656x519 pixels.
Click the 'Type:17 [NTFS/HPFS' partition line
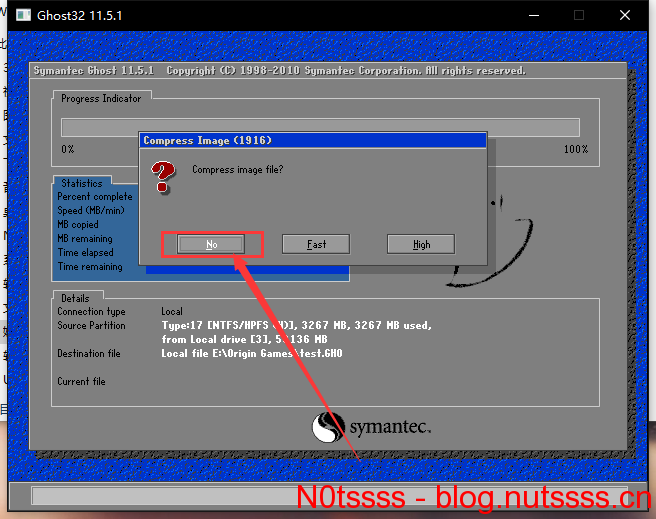point(296,325)
